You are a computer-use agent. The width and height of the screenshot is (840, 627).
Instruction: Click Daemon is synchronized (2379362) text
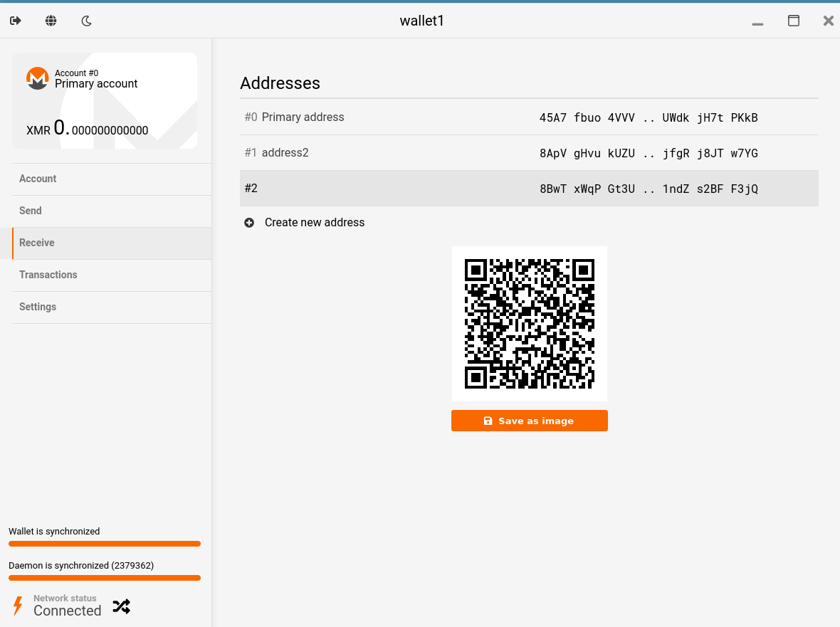click(81, 566)
